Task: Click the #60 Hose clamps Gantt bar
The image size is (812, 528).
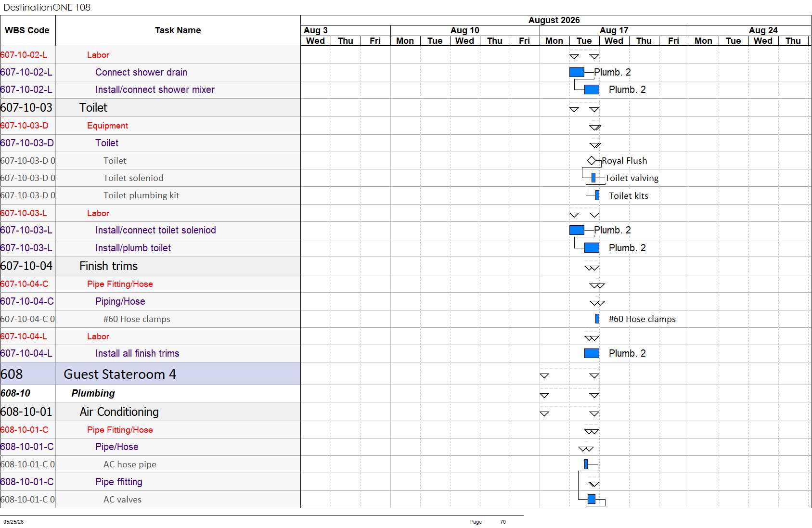Action: 597,319
